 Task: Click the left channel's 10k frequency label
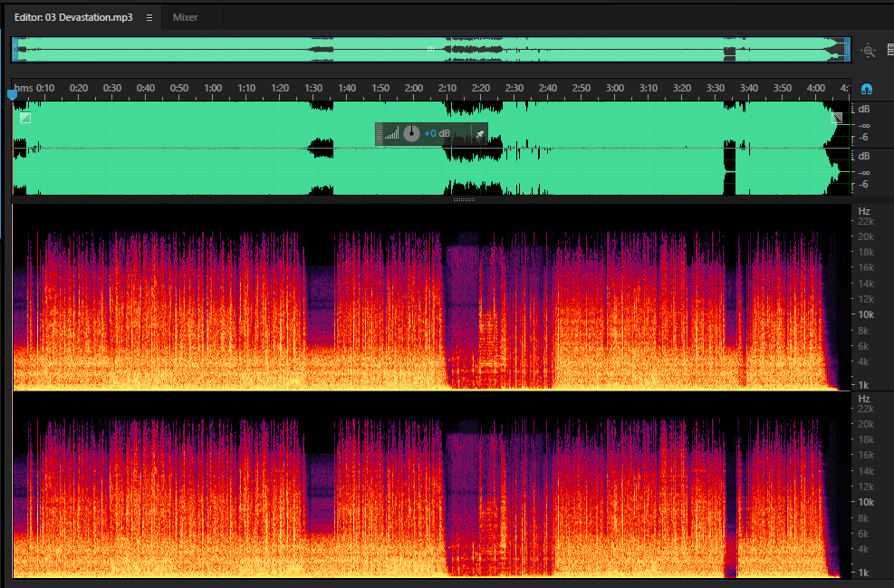pos(866,314)
